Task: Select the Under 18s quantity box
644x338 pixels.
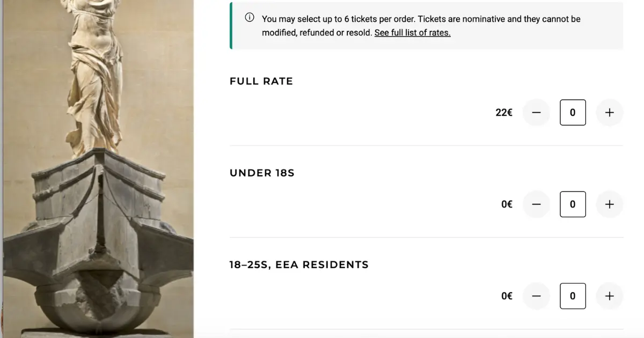Action: pyautogui.click(x=573, y=204)
